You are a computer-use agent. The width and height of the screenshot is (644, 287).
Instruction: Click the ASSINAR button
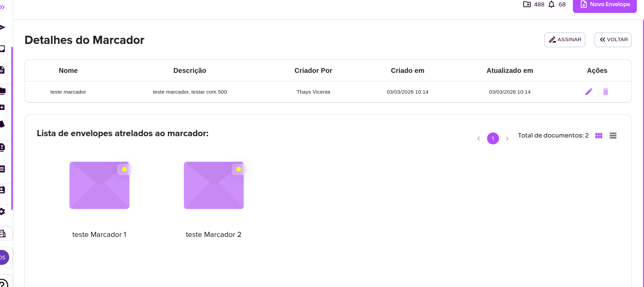[x=565, y=40]
